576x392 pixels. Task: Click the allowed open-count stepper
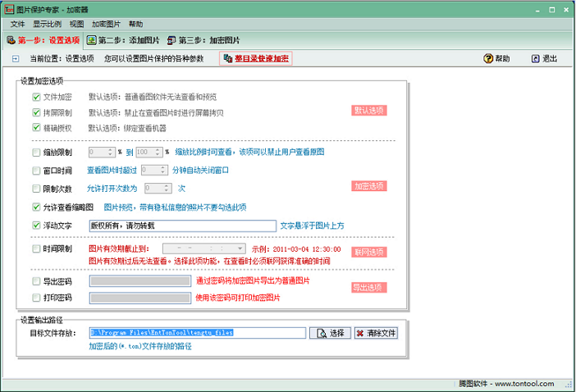point(167,189)
